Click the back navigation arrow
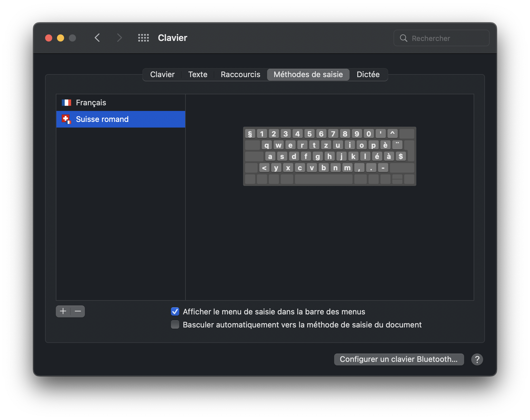The width and height of the screenshot is (530, 420). click(x=97, y=38)
